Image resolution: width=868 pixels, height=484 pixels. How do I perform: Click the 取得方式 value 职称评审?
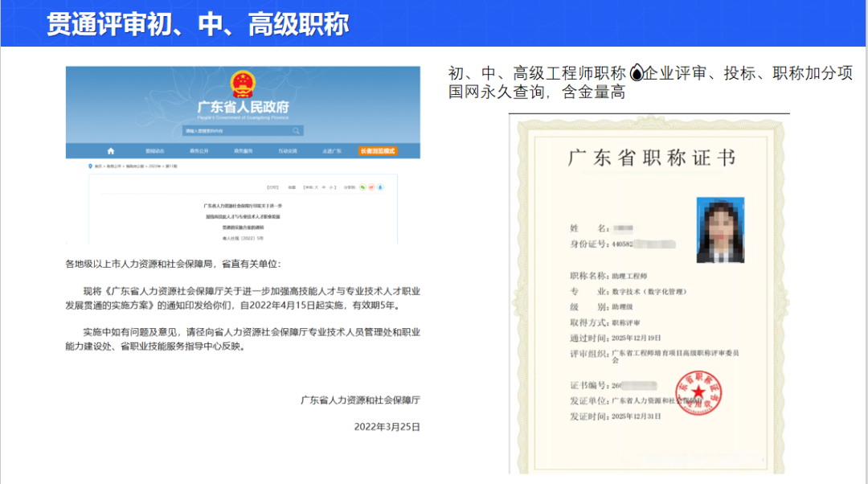(626, 322)
